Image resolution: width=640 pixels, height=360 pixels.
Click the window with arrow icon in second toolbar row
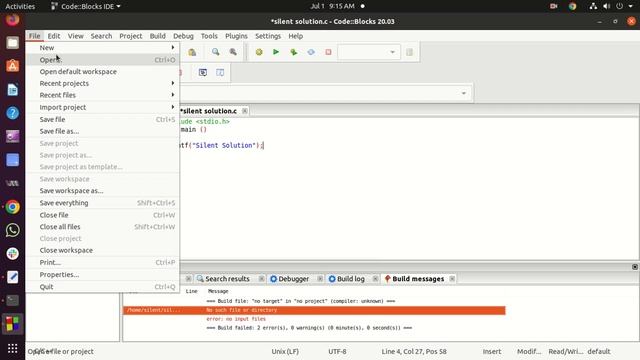coord(203,73)
